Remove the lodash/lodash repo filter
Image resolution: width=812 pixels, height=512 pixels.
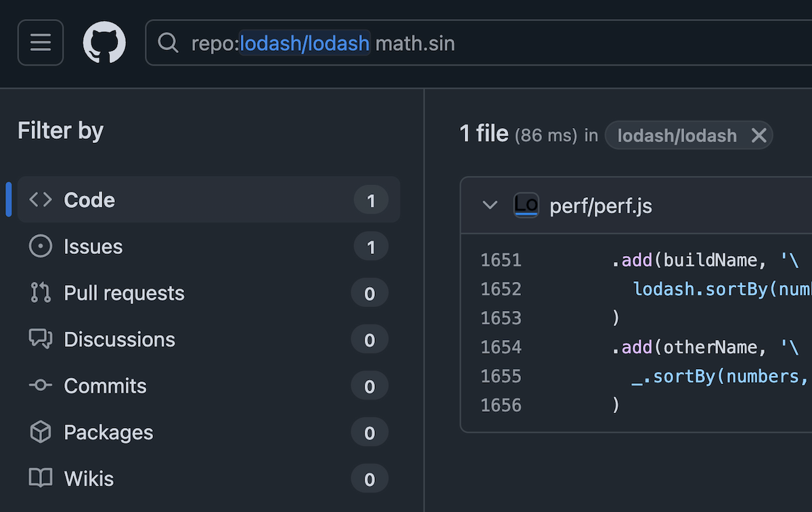click(x=759, y=135)
